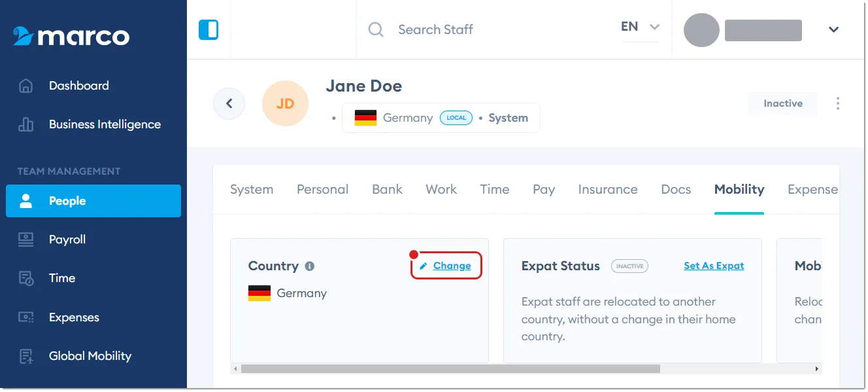Click the horizontal scrollbar right arrow
Screen dimensions: 868x392
817,369
